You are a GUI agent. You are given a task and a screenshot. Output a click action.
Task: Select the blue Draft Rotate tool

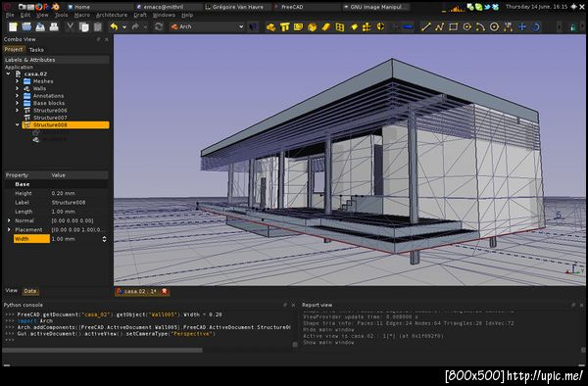(x=536, y=27)
